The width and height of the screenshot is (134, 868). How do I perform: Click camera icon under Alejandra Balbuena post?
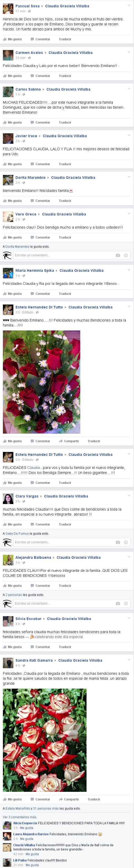click(117, 604)
